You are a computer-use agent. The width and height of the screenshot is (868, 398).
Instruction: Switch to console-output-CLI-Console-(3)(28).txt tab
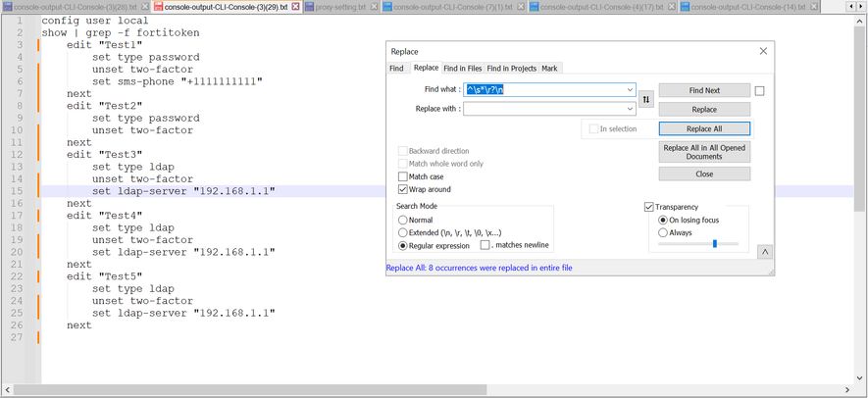(75, 7)
